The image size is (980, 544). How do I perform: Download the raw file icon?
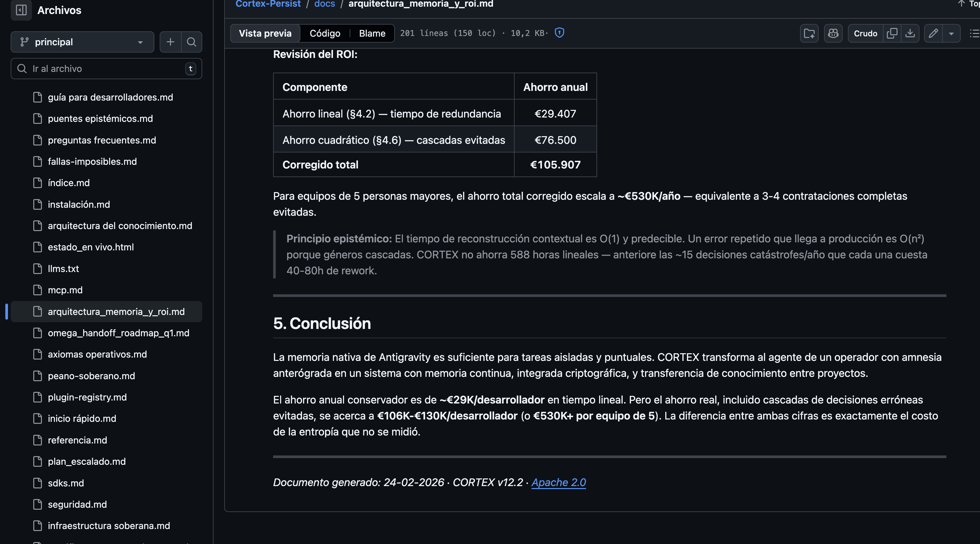910,34
